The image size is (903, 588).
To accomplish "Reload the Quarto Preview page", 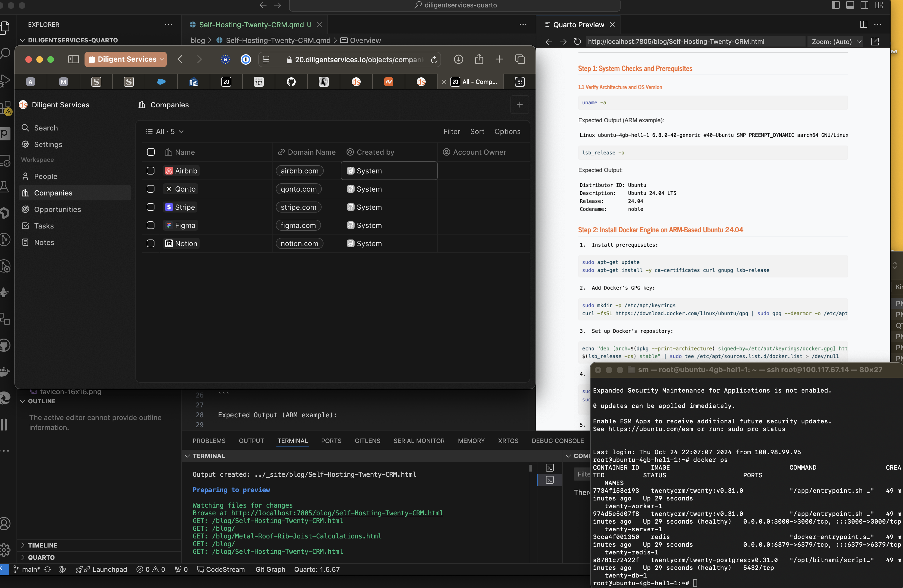I will tap(577, 41).
